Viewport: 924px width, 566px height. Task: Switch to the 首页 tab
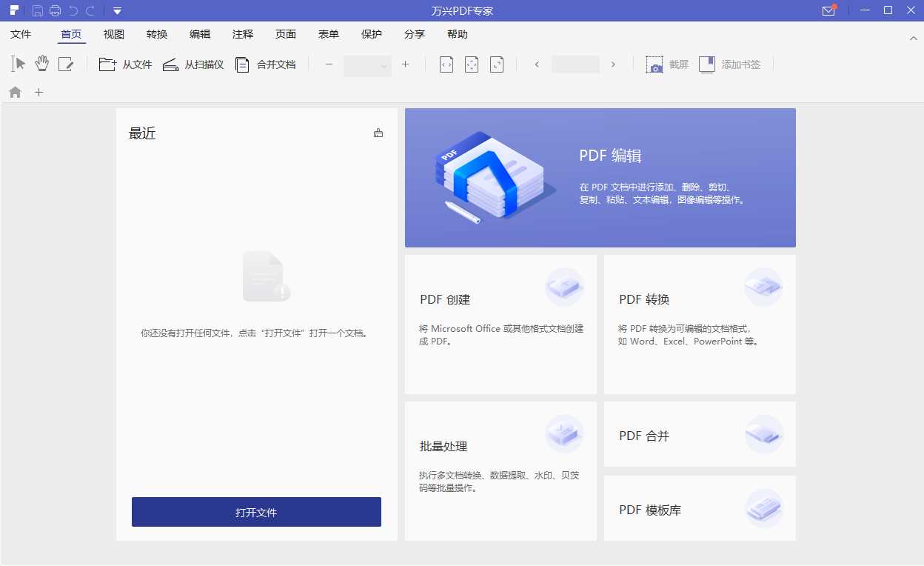71,34
